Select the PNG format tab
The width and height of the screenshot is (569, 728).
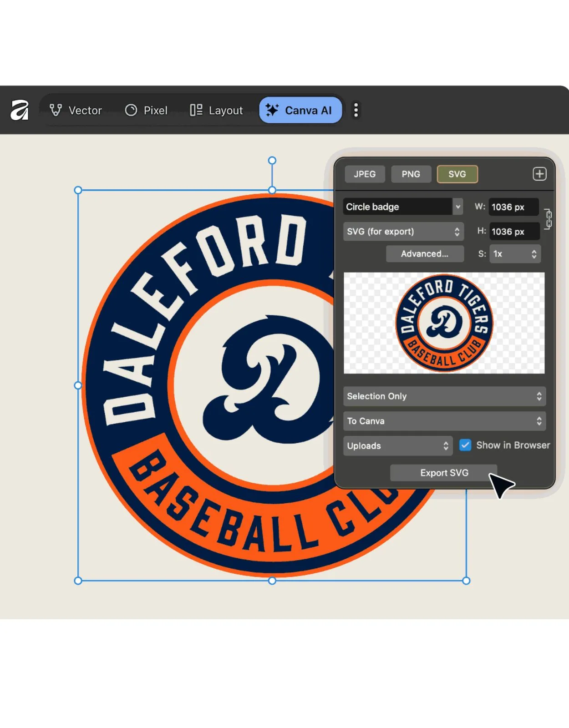(411, 174)
